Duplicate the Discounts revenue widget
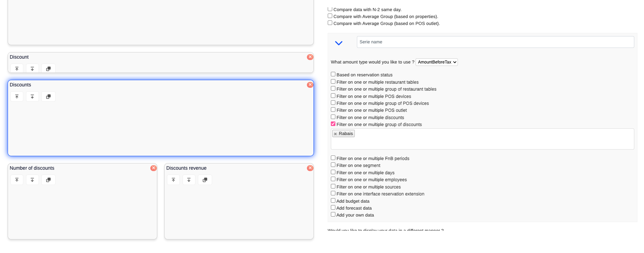644x253 pixels. (x=205, y=180)
